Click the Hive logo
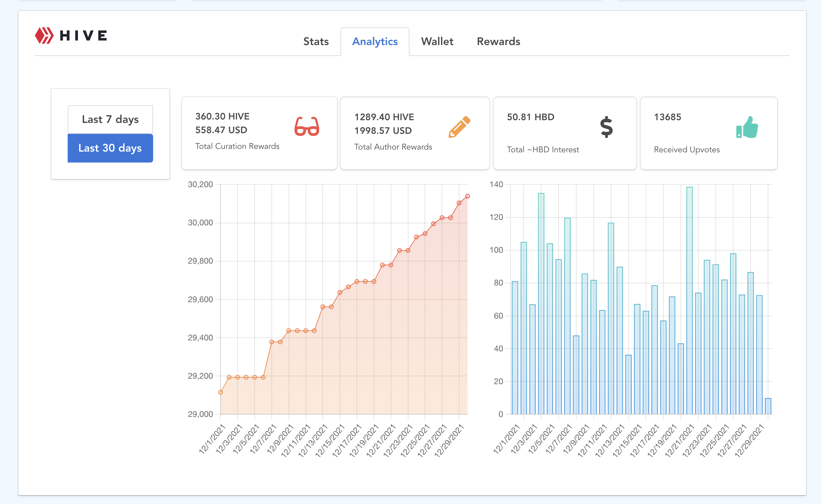This screenshot has height=504, width=821. tap(71, 36)
